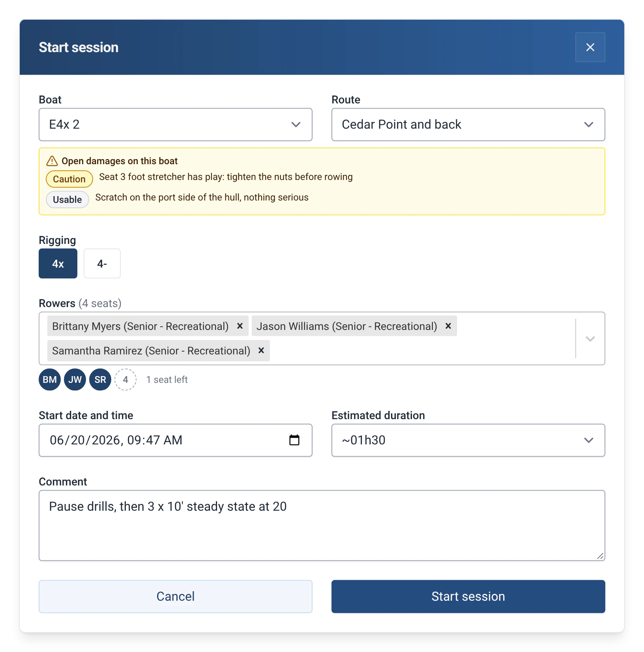Click the Cancel button
644x652 pixels.
click(x=176, y=596)
